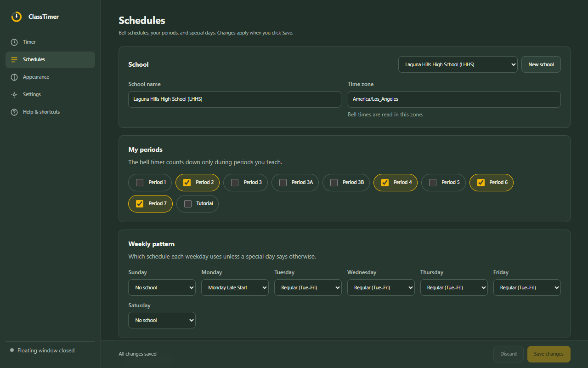Click the 'All changes saved' status text
This screenshot has width=588, height=368.
137,354
